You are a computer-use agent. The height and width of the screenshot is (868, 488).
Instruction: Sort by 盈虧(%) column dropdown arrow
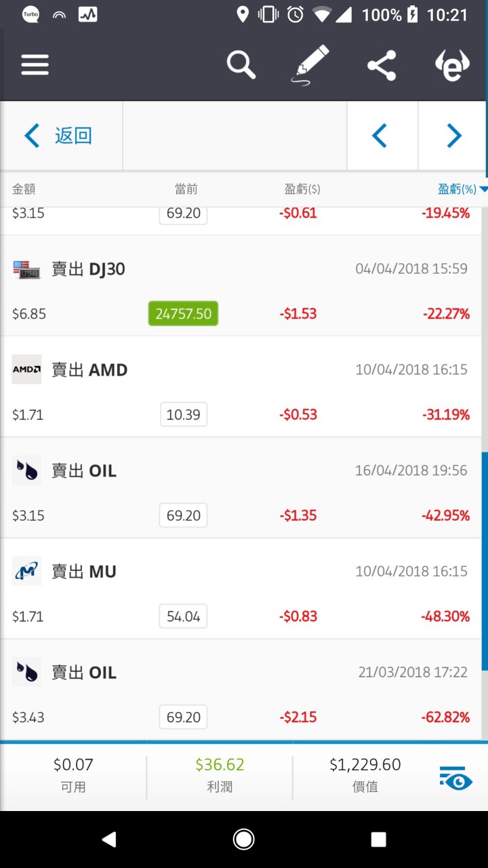click(x=483, y=190)
